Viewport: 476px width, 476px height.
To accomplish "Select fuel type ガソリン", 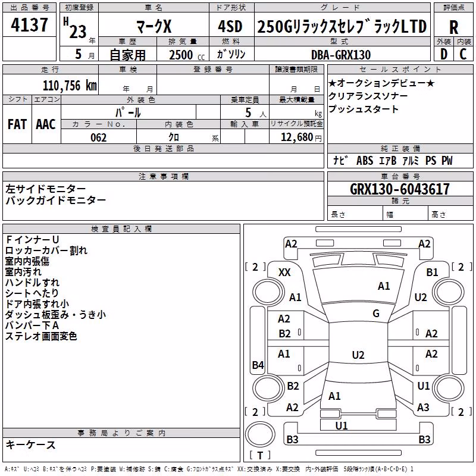I will pyautogui.click(x=231, y=54).
